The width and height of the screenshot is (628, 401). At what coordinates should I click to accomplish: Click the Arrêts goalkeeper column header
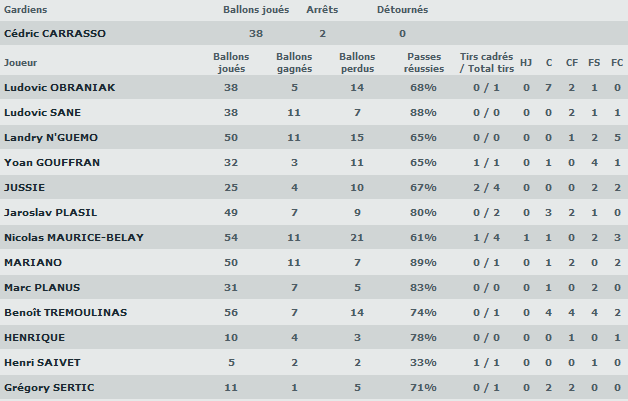coord(322,10)
